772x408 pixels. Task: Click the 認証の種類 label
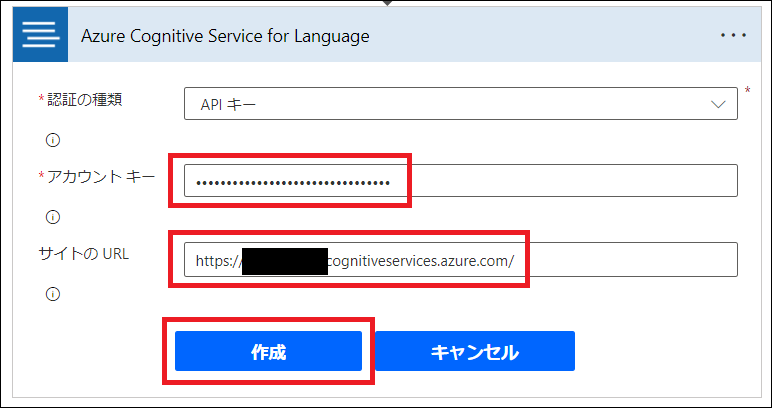tap(85, 99)
